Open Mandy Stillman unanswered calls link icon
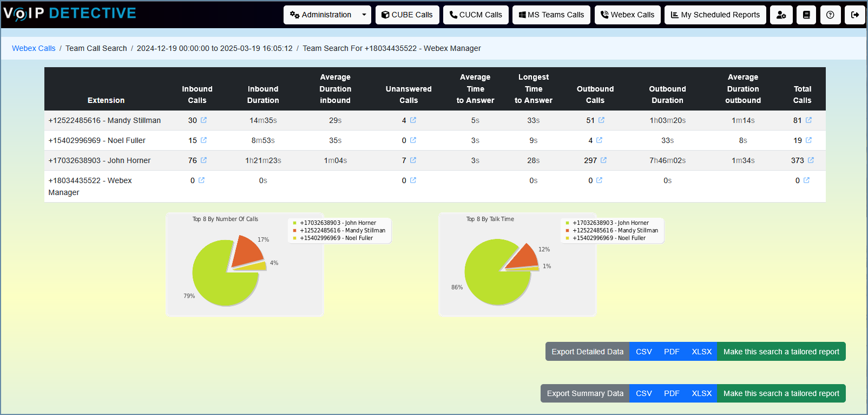The height and width of the screenshot is (415, 868). tap(413, 120)
